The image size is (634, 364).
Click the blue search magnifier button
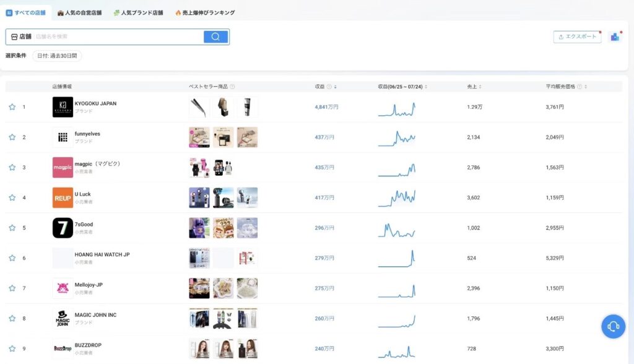(215, 37)
